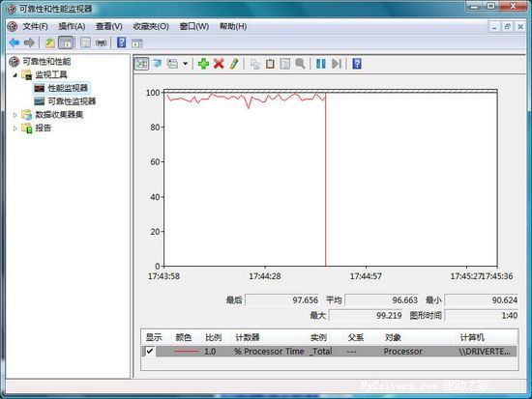
Task: Expand the 数据收集器集 tree node
Action: click(15, 115)
